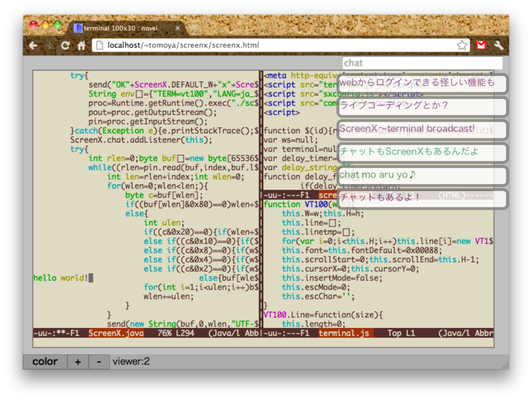Click the chat message starting with 'webから'
Viewport: 532px width, 401px height.
tap(422, 83)
